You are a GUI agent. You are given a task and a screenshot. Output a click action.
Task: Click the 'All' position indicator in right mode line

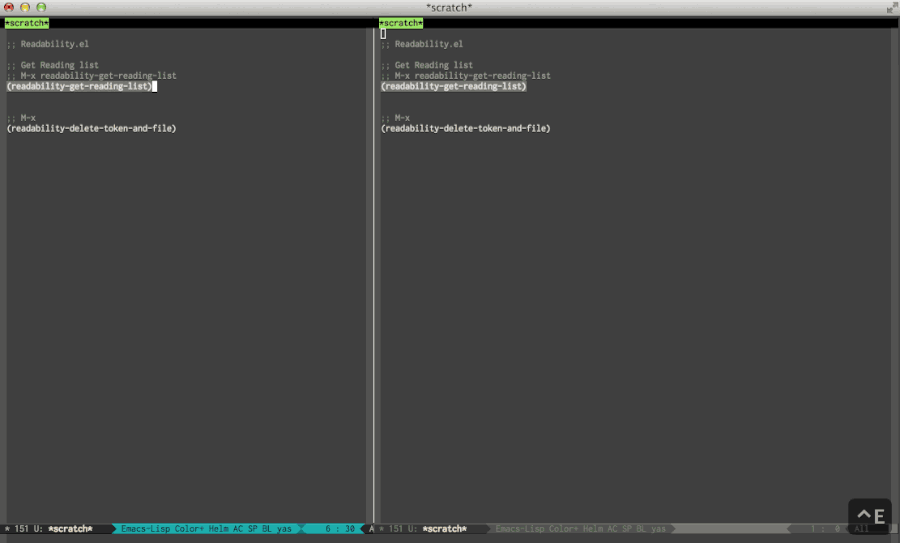point(862,529)
